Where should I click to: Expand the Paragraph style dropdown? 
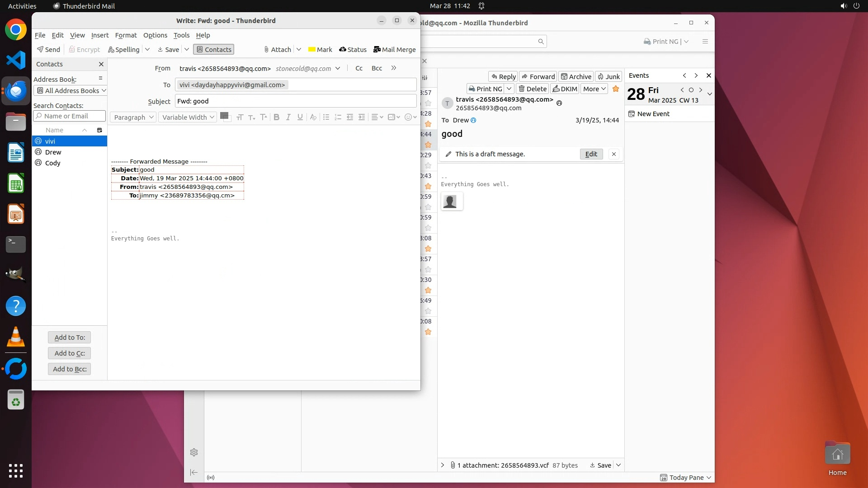(133, 117)
